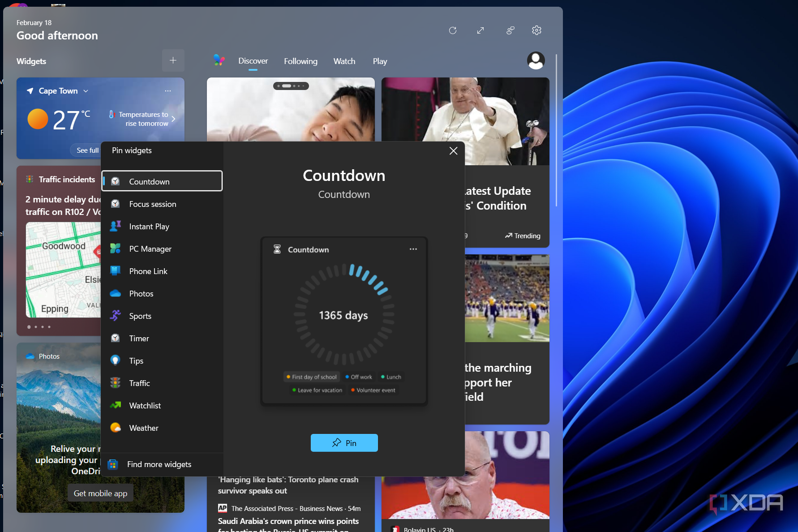Open weather widget more options
The width and height of the screenshot is (798, 532).
pyautogui.click(x=168, y=91)
